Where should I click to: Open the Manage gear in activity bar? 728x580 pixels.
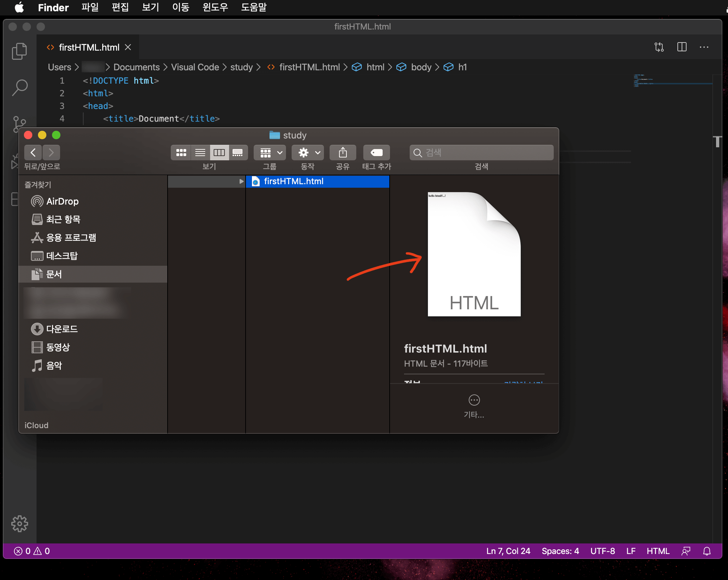[x=19, y=524]
